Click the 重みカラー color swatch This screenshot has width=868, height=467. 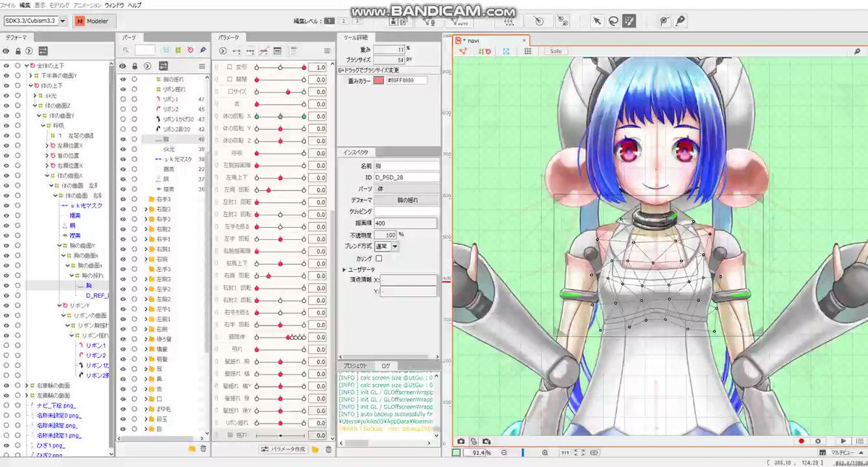pyautogui.click(x=379, y=80)
